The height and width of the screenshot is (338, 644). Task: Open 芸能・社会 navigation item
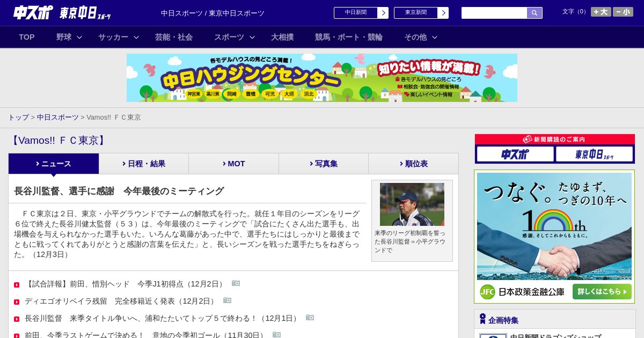(174, 37)
